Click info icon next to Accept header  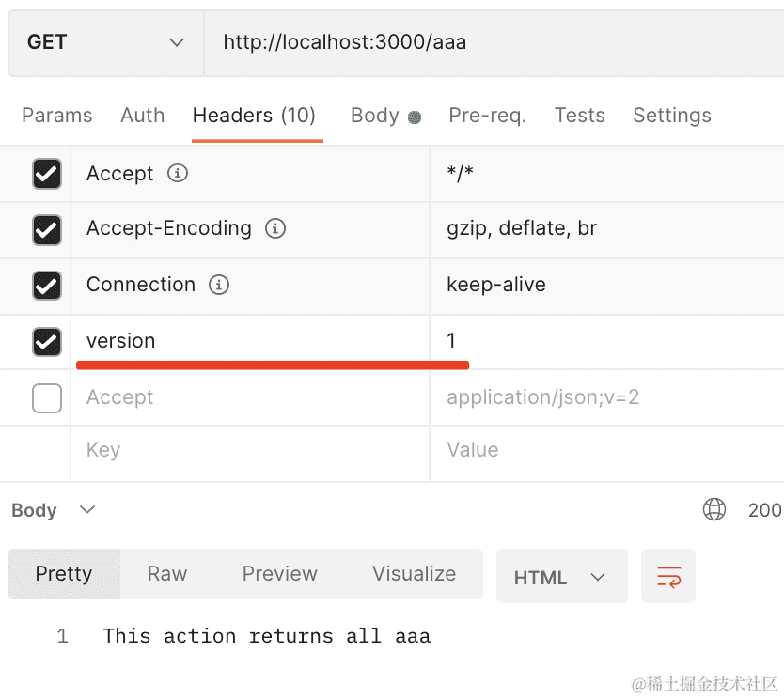(177, 174)
